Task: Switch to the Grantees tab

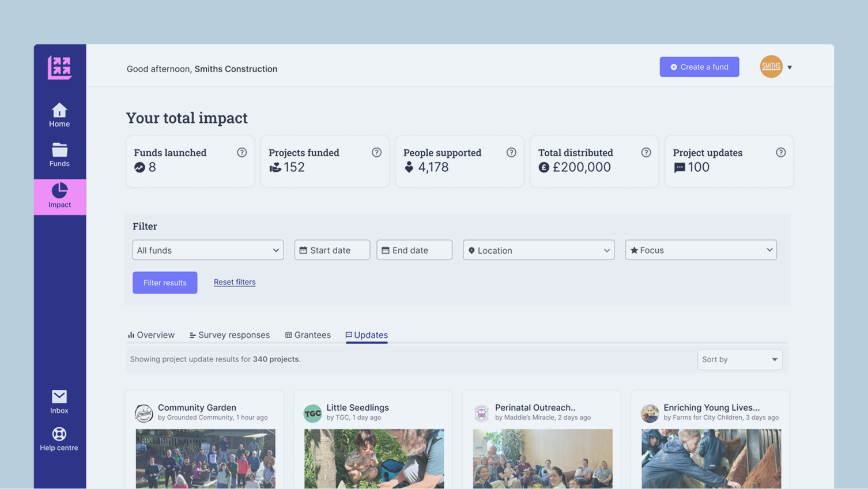Action: coord(307,334)
